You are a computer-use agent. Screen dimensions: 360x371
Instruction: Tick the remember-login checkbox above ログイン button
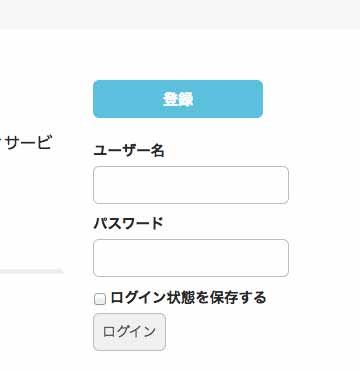[x=100, y=299]
